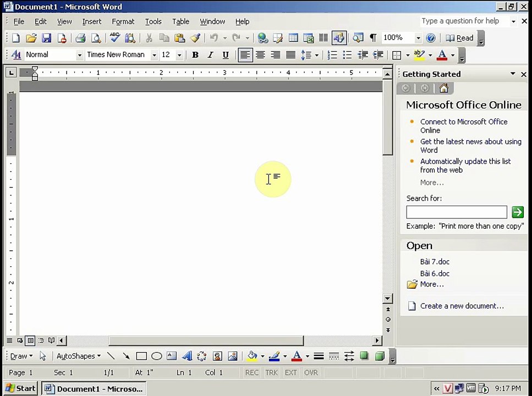Click the Insert Table icon
This screenshot has height=396, width=532.
point(293,38)
